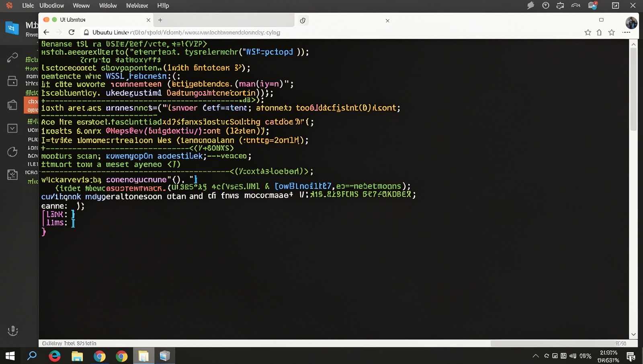
Task: Click the first star icon in browser toolbar
Action: point(588,33)
